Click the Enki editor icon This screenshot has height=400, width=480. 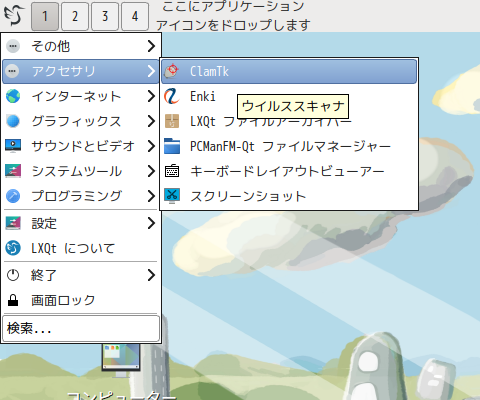pyautogui.click(x=172, y=96)
